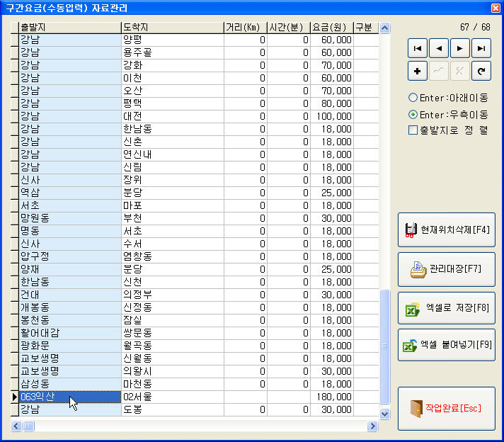The width and height of the screenshot is (504, 442).
Task: Select destination cell 이천
Action: [173, 79]
